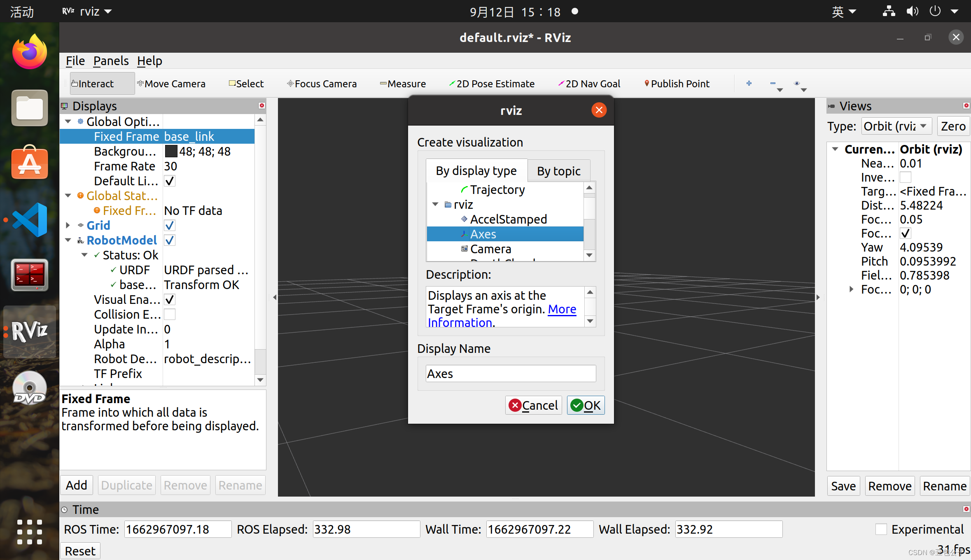
Task: Toggle the Default Light checkbox
Action: (x=170, y=181)
